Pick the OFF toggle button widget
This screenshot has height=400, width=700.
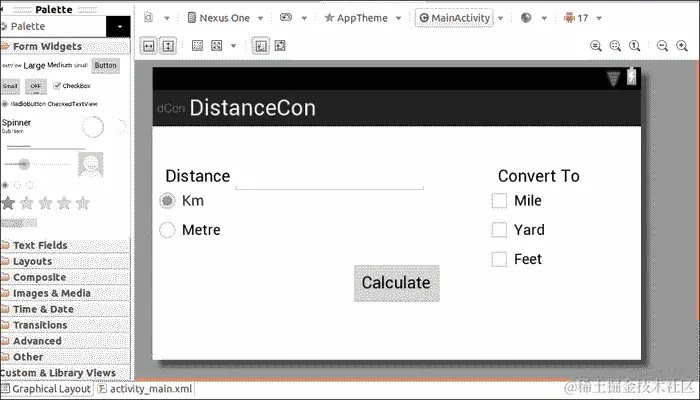pos(36,86)
